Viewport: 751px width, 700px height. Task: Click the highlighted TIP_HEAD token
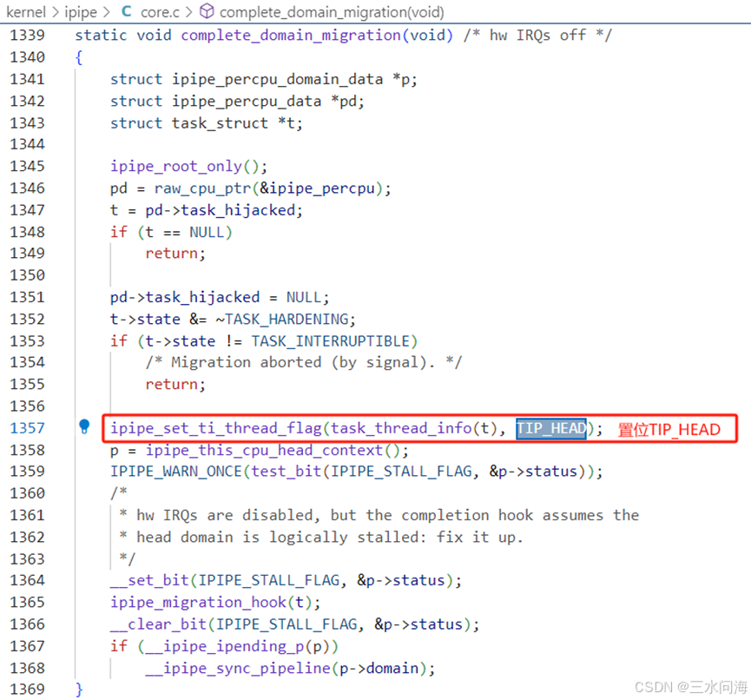[551, 428]
